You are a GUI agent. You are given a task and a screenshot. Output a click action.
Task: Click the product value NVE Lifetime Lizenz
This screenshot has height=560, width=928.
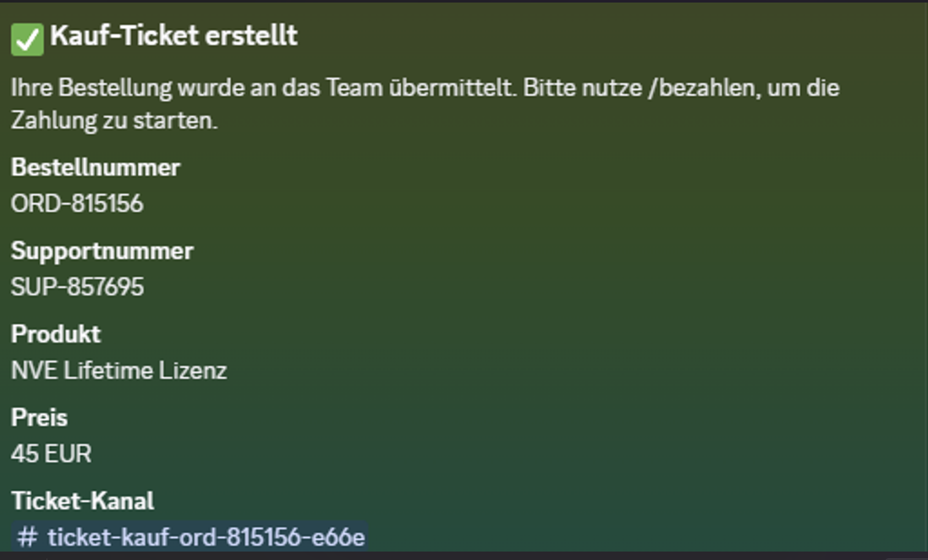point(119,371)
